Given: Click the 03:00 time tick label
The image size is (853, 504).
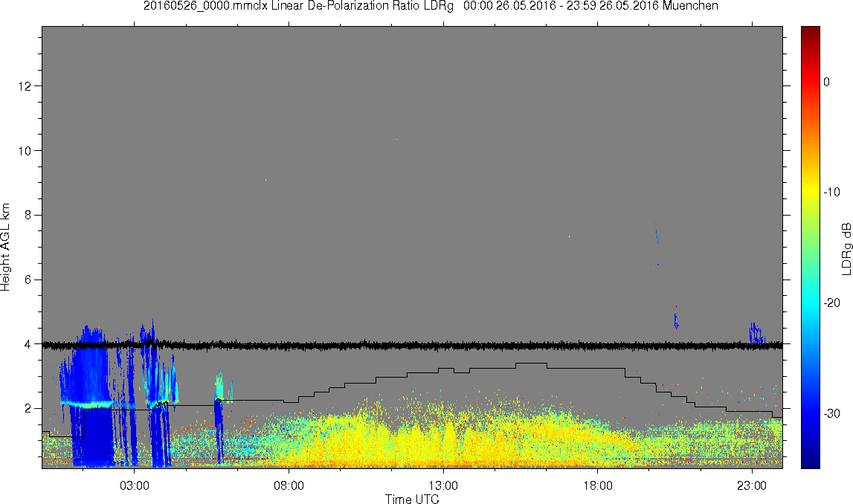Looking at the screenshot, I should 135,485.
